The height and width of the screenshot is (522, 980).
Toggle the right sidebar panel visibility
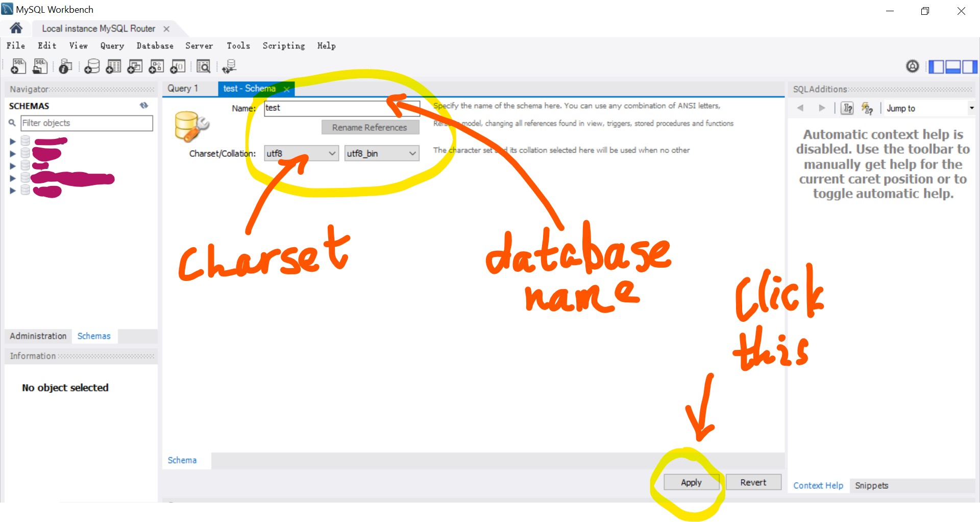coord(969,66)
